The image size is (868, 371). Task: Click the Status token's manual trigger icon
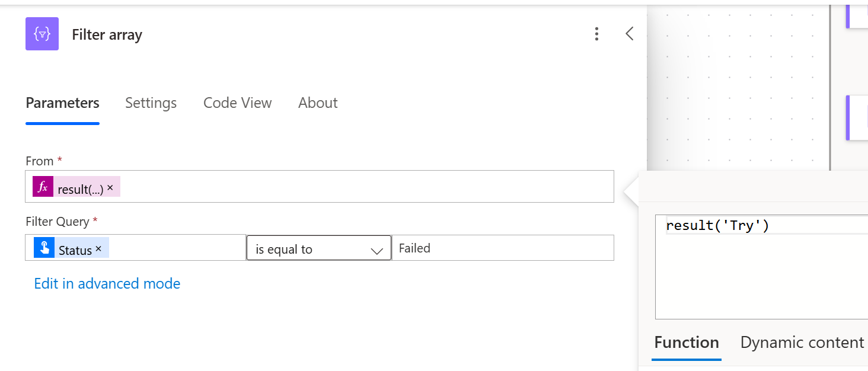click(44, 248)
